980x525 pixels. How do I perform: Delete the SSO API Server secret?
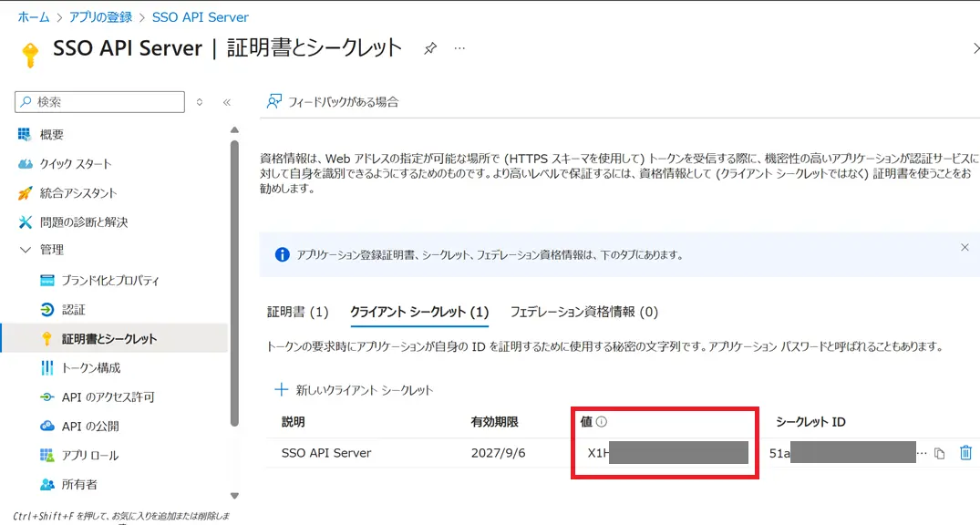pyautogui.click(x=965, y=453)
